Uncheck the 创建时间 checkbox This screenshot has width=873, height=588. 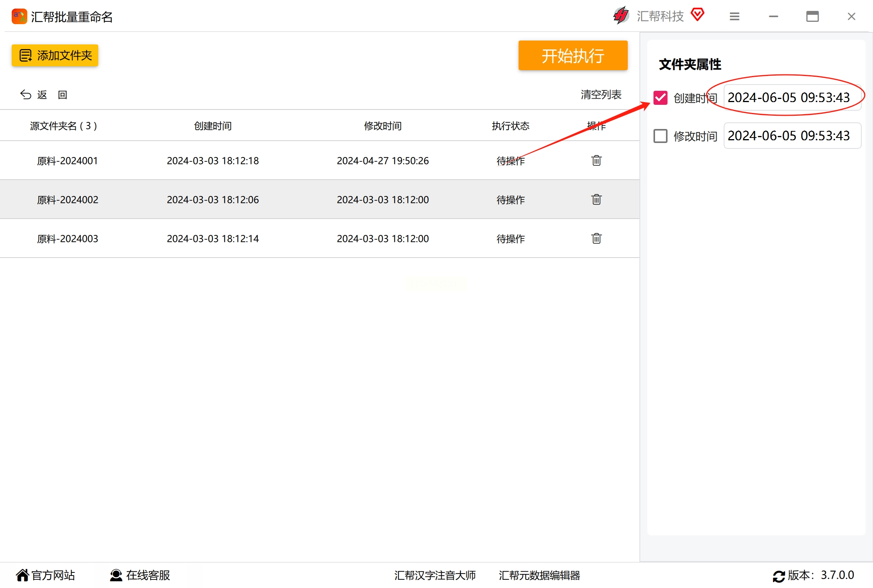(660, 97)
